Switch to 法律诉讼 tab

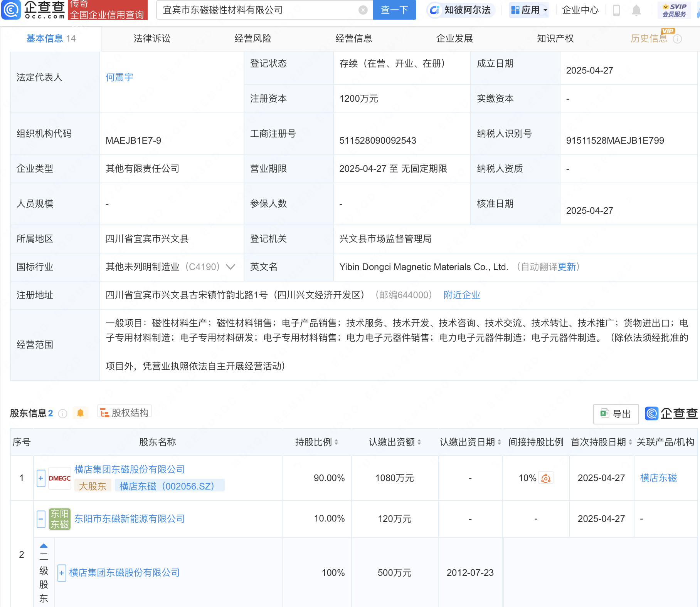pos(152,39)
